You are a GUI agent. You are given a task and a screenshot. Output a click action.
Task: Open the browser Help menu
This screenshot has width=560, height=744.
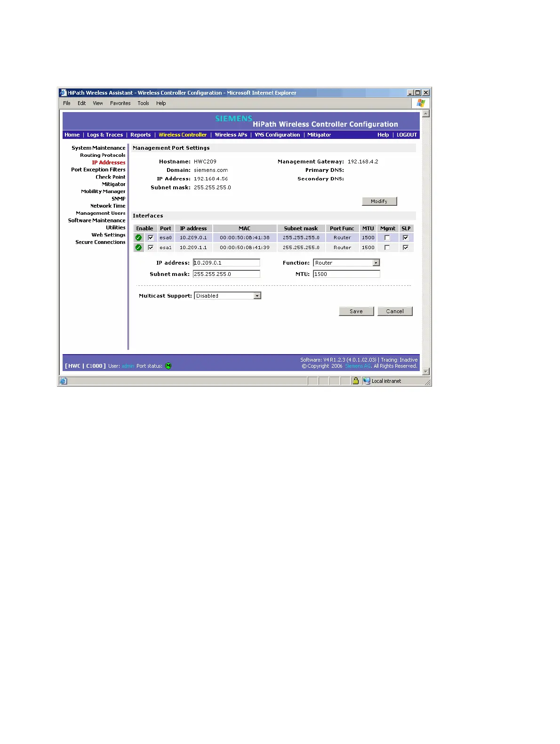pos(161,103)
